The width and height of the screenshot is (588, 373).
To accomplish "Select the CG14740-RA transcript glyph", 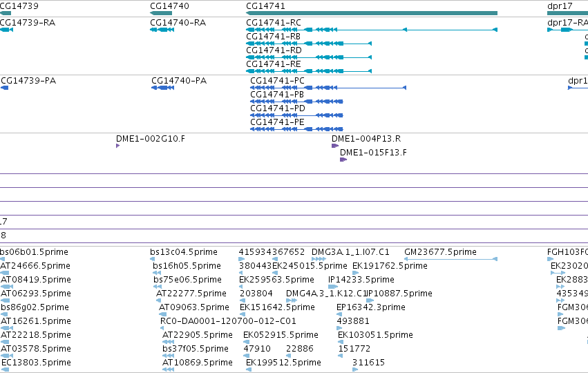I will click(162, 30).
